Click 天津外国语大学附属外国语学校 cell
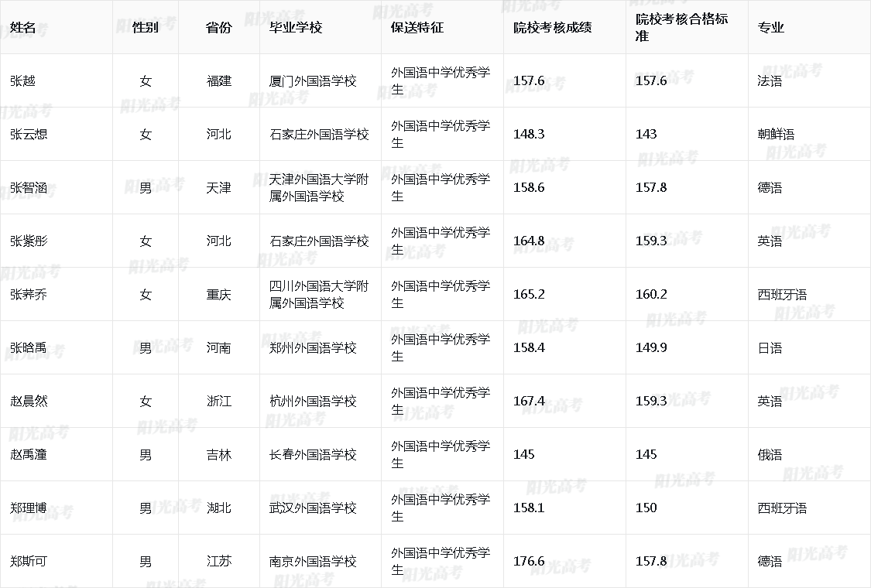 319,188
